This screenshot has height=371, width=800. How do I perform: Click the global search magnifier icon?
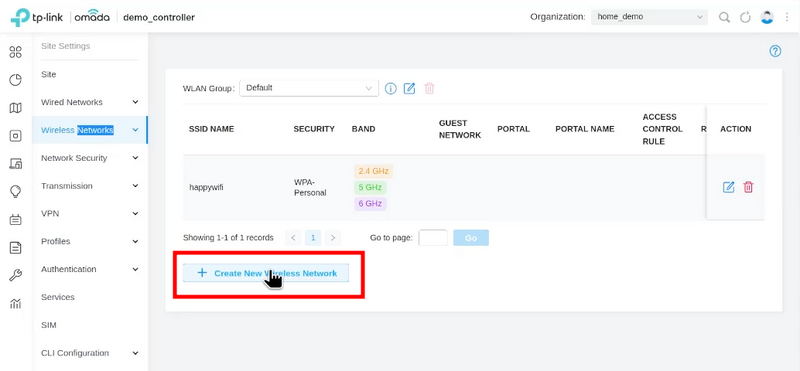(724, 17)
